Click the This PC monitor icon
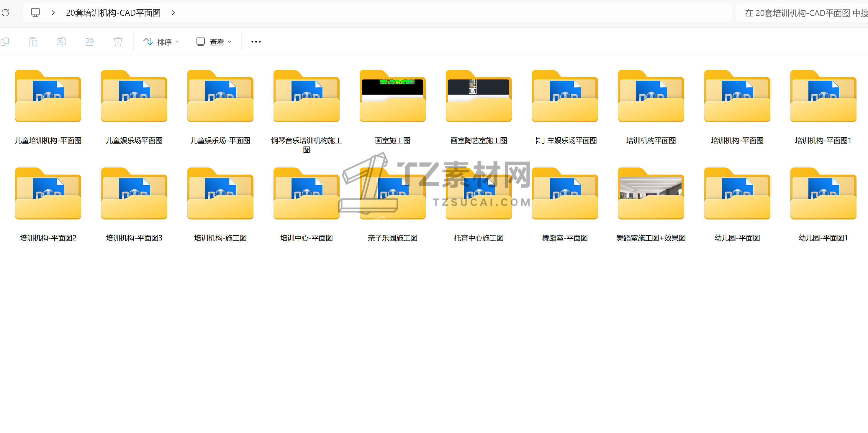868x433 pixels. pyautogui.click(x=35, y=13)
